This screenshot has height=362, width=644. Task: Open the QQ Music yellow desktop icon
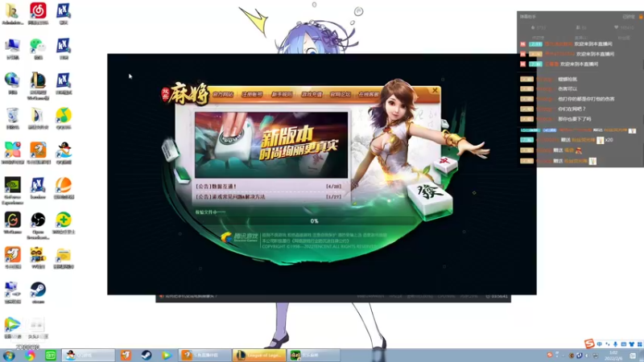tap(64, 116)
